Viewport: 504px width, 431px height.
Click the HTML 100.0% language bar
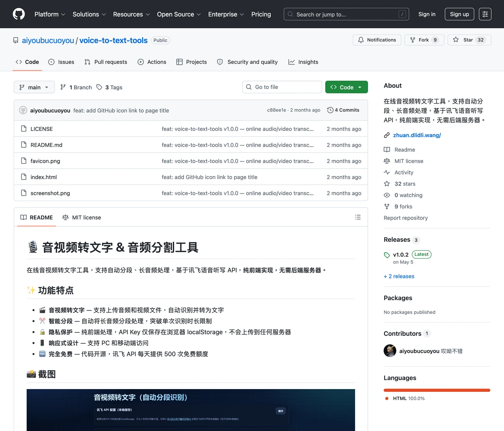click(437, 390)
